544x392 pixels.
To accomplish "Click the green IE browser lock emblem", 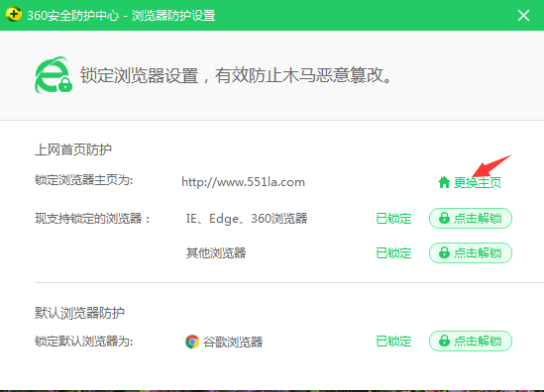I will pos(54,75).
